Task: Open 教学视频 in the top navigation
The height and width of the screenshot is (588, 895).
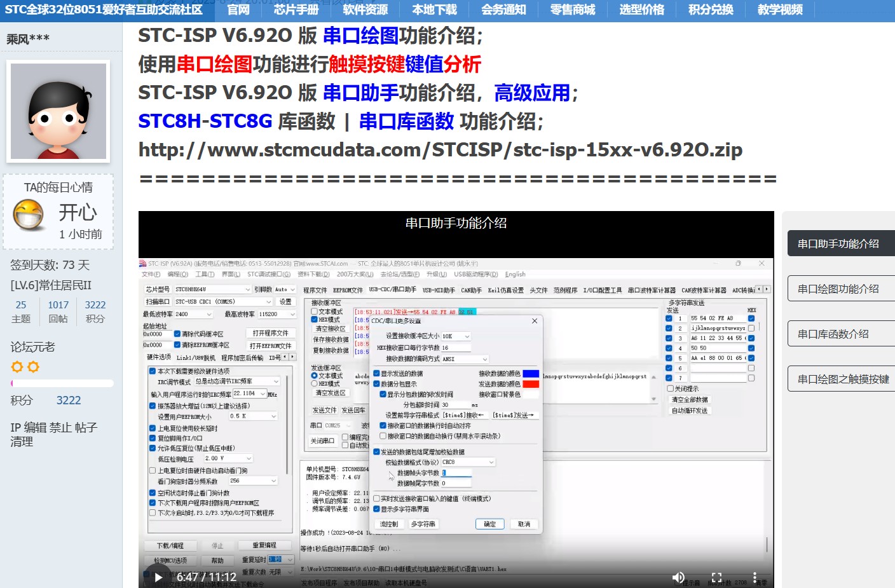Action: (780, 10)
